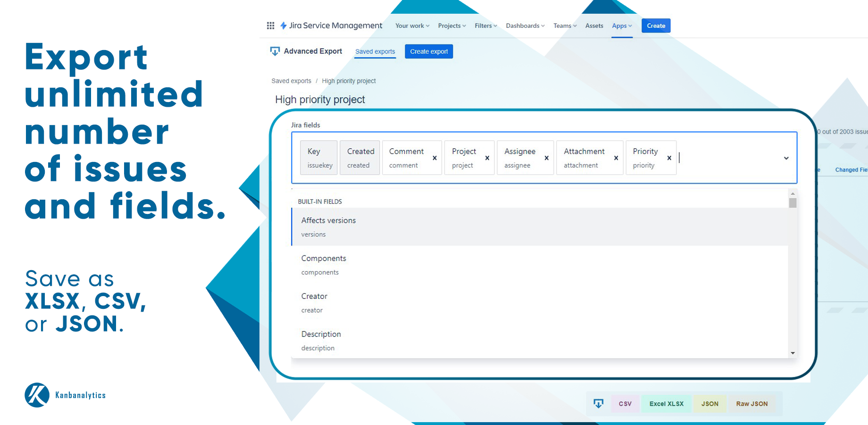The height and width of the screenshot is (425, 868).
Task: Click the Advanced Export app icon
Action: point(275,51)
